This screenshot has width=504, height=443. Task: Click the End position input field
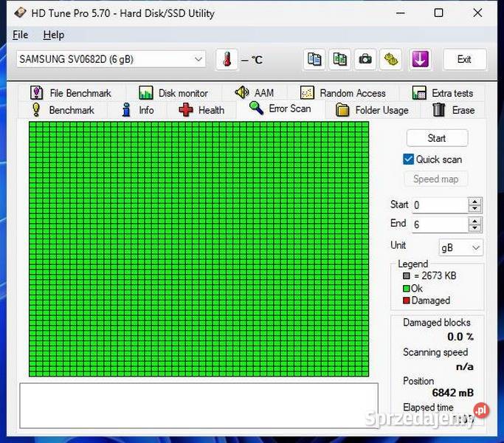(440, 224)
